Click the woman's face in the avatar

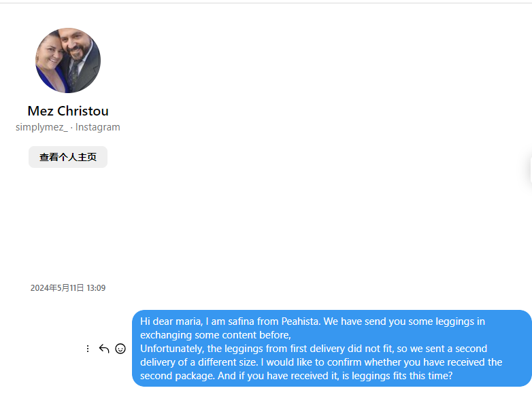pyautogui.click(x=52, y=60)
